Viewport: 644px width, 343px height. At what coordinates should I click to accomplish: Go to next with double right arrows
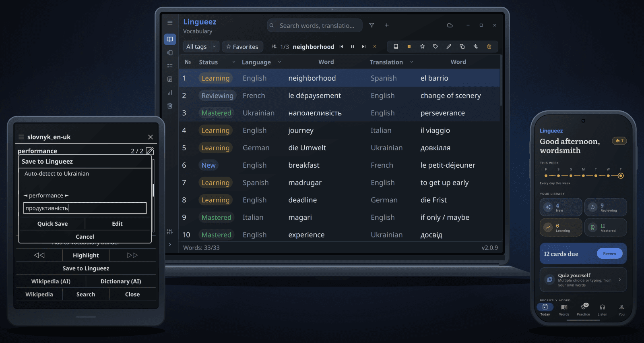(132, 255)
